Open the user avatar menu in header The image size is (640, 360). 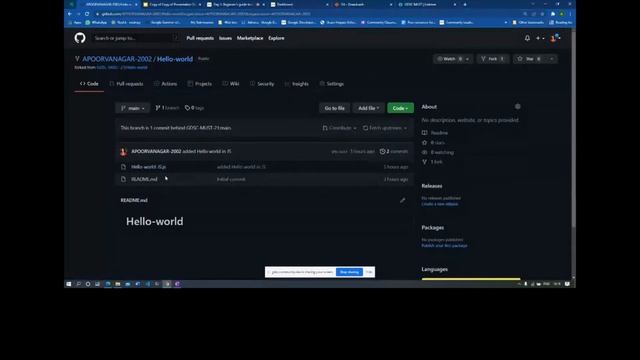(555, 38)
